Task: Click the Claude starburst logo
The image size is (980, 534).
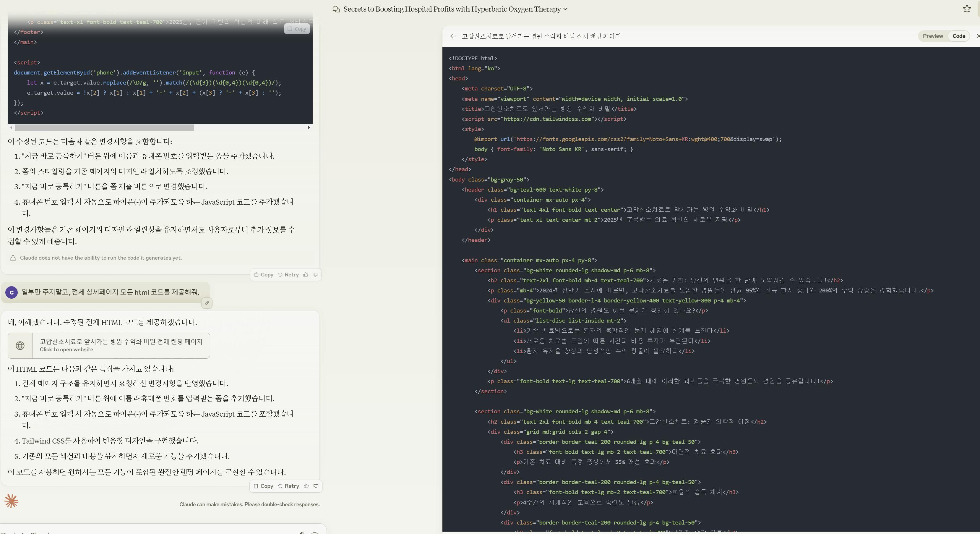Action: pos(11,501)
